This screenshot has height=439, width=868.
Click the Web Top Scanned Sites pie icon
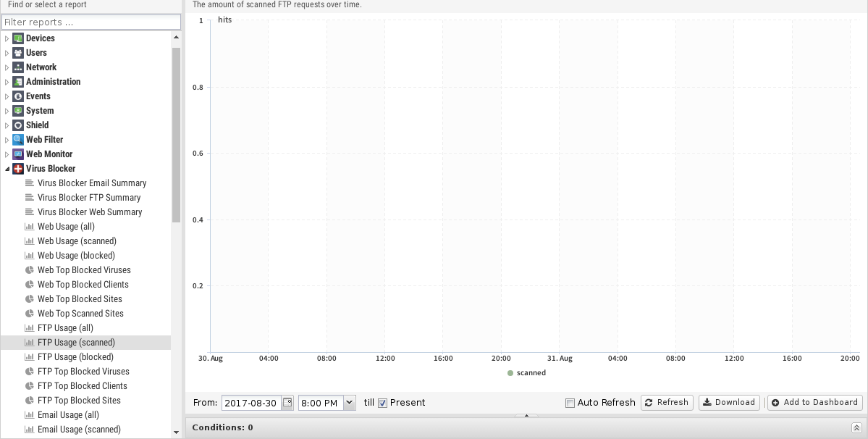tap(30, 314)
